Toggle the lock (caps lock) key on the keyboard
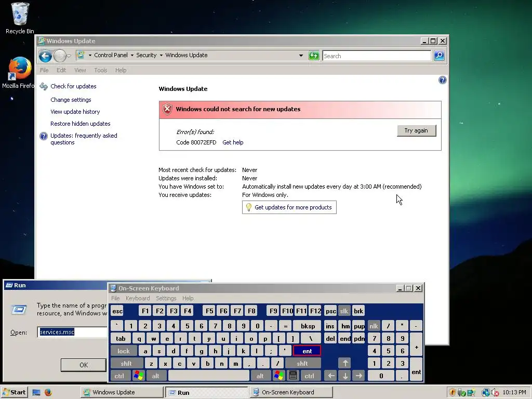 coord(124,351)
